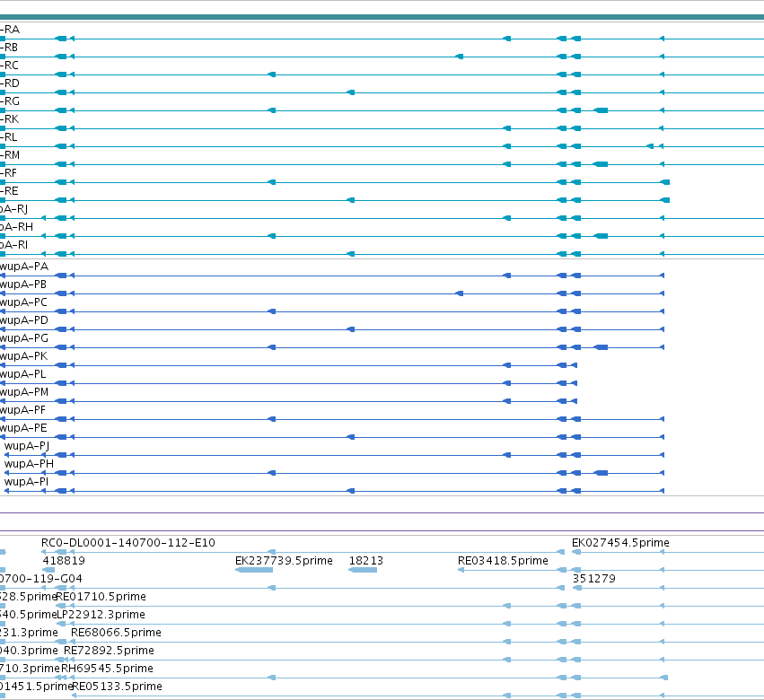Click the teal gene bar at top
Screen dimensions: 764x700
[382, 18]
